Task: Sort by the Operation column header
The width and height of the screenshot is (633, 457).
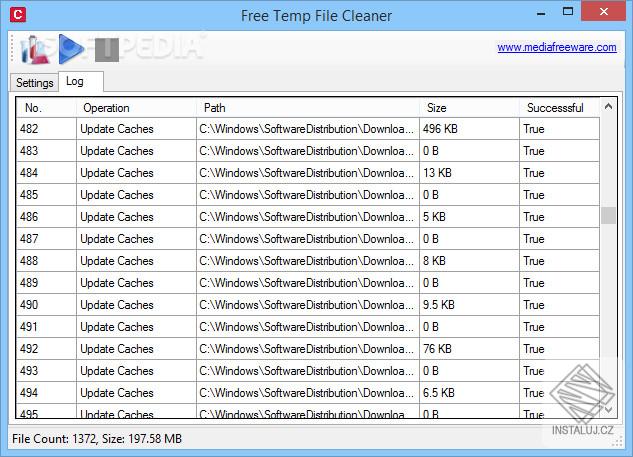Action: tap(136, 108)
